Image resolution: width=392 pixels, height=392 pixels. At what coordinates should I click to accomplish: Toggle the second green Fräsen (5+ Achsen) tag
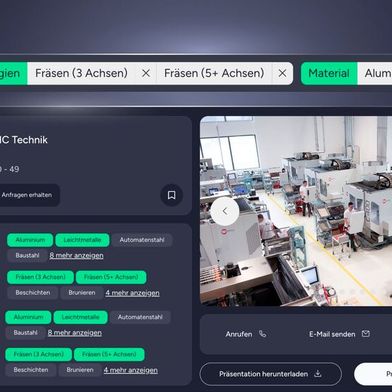point(109,354)
